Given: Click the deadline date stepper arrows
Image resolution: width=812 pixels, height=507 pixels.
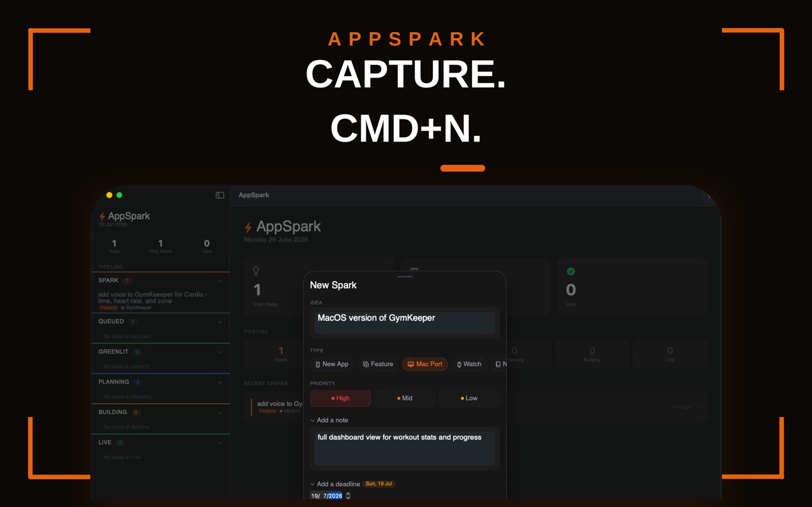Looking at the screenshot, I should pyautogui.click(x=348, y=496).
